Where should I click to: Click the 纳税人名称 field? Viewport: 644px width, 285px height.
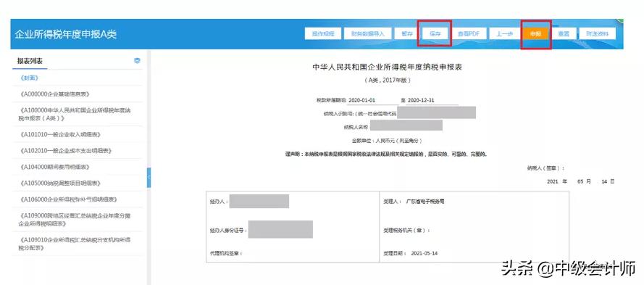[x=406, y=125]
